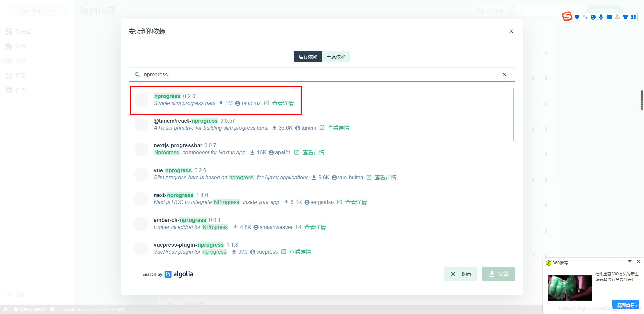Click the Sogou input method S logo

coord(567,16)
